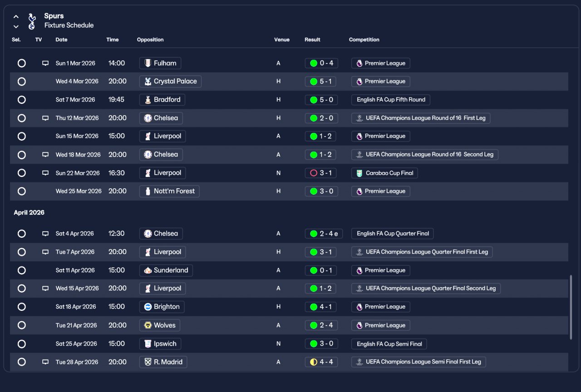Sort by the Result column header
Image resolution: width=581 pixels, height=392 pixels.
(x=312, y=39)
